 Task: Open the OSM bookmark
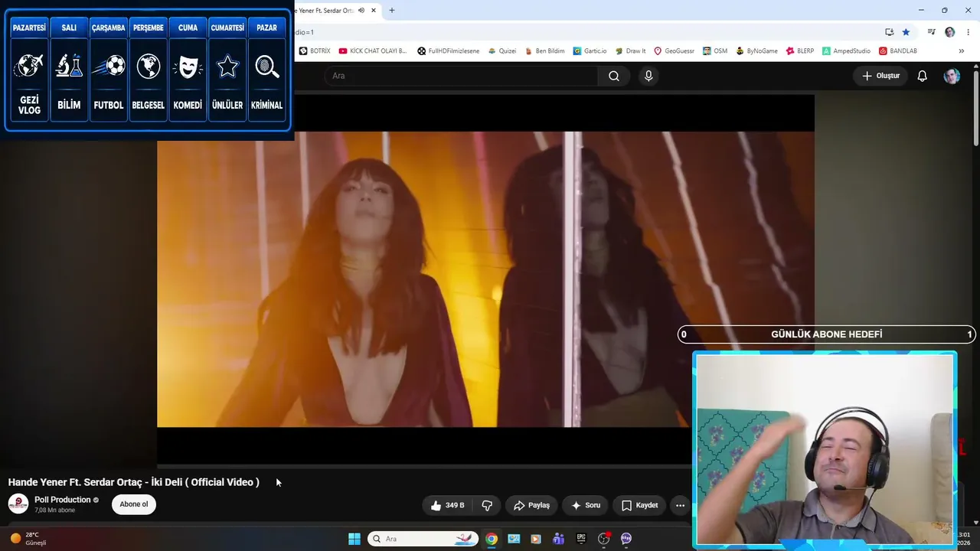(715, 51)
